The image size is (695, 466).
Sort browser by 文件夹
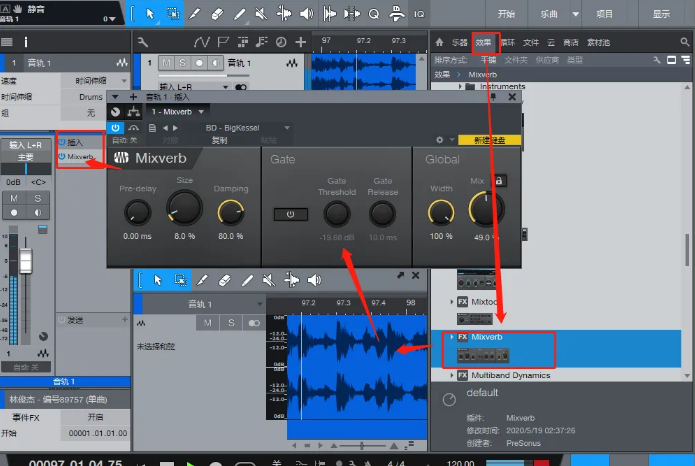[x=516, y=60]
